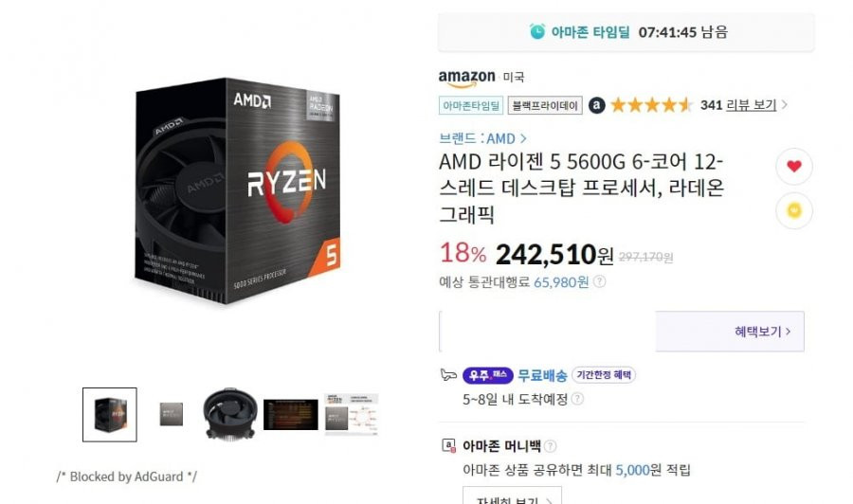Open the customs fee help icon
The height and width of the screenshot is (504, 853).
[599, 281]
